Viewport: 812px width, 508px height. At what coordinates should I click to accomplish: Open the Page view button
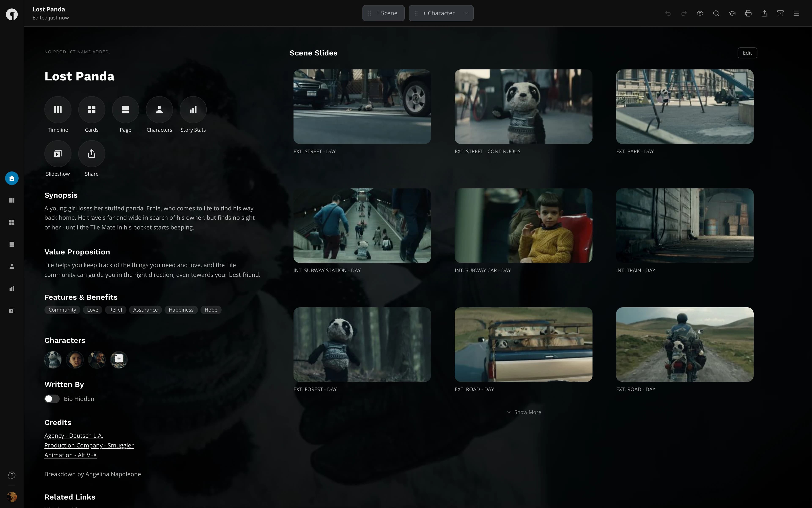125,109
